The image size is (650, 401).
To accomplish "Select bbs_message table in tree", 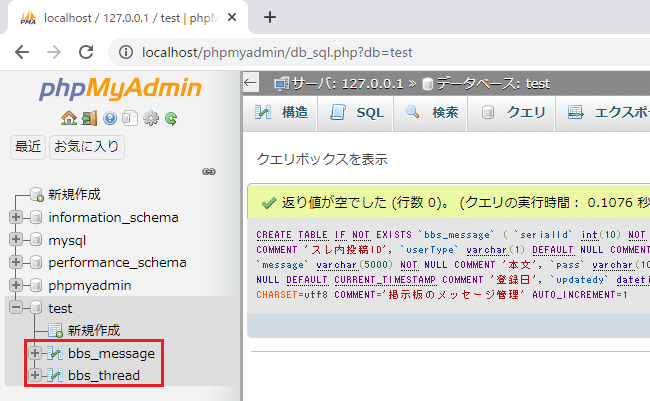I will tap(112, 354).
